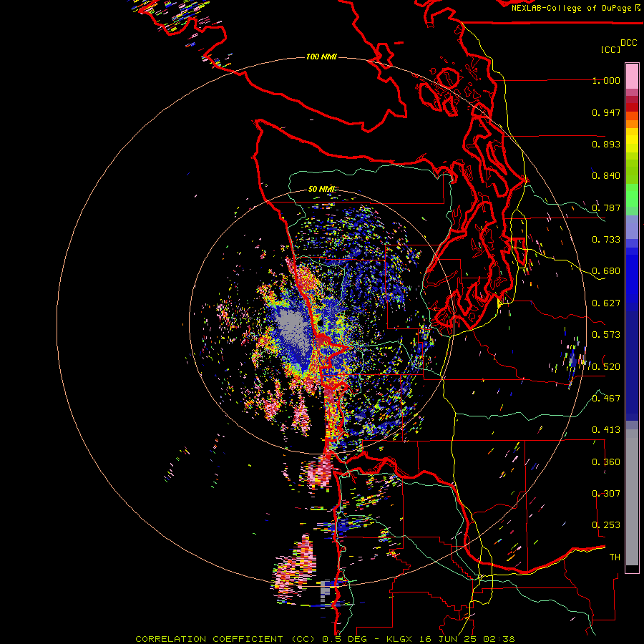Viewport: 644px width, 644px height.
Task: Pick the pink swatch atop color bar
Action: pos(632,76)
